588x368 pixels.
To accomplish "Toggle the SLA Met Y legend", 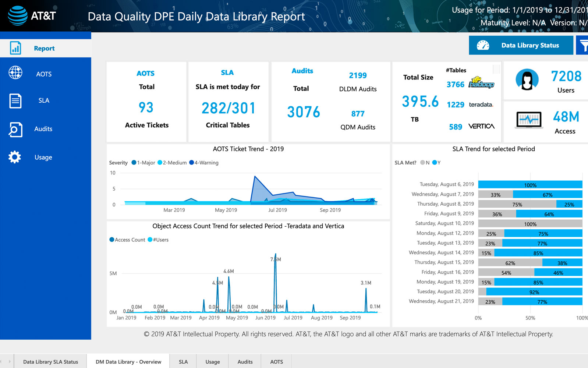I will coord(436,163).
